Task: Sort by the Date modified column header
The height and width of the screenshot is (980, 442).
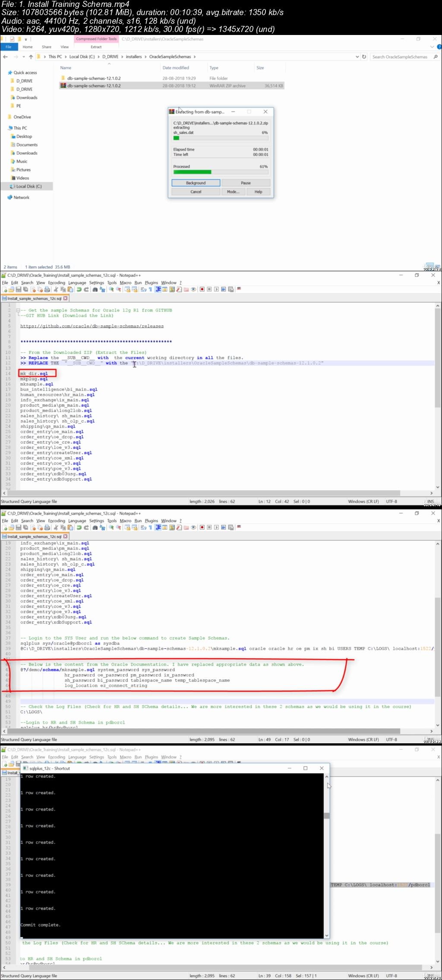Action: click(176, 68)
